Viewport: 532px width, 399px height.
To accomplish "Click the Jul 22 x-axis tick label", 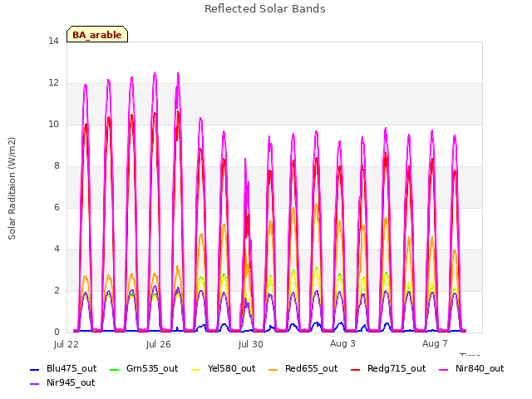I will pos(66,344).
